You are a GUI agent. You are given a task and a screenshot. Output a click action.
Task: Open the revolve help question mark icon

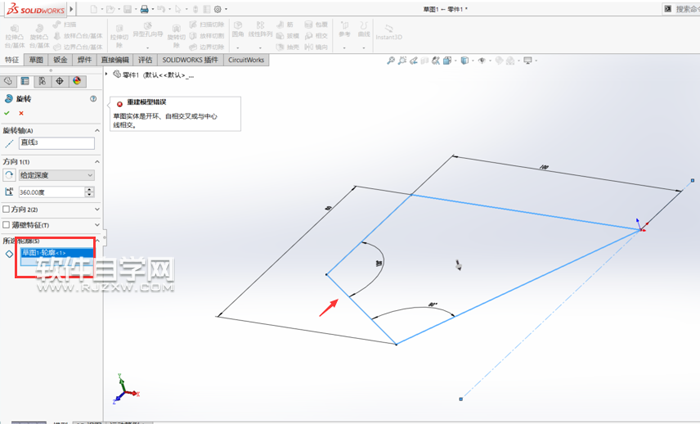[x=93, y=99]
